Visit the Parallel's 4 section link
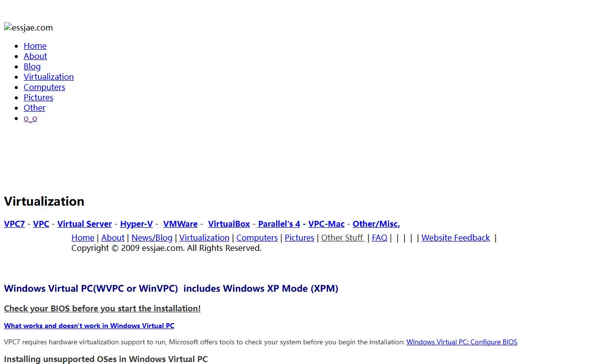 point(279,224)
